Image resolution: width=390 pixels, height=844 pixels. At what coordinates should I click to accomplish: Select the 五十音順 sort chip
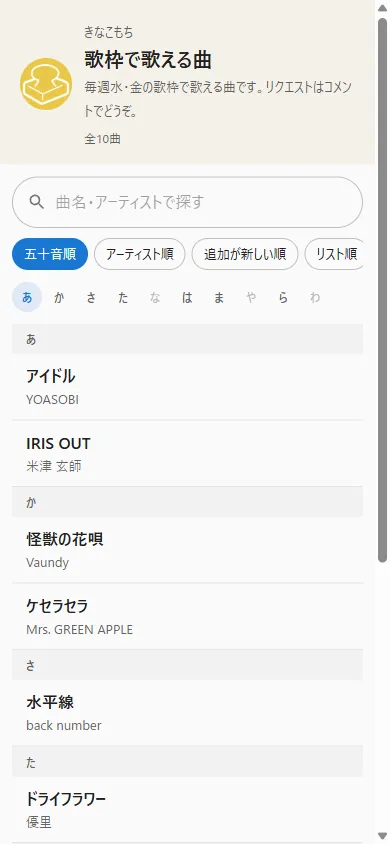[x=50, y=254]
